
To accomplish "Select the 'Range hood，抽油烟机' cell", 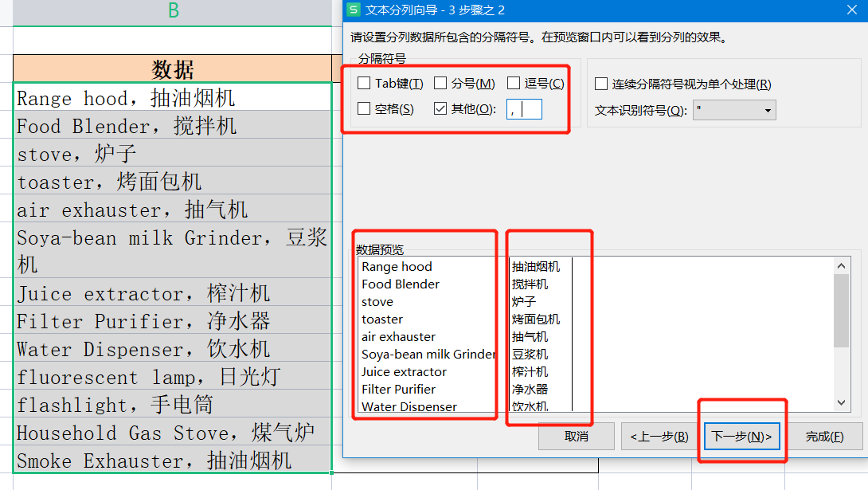I will tap(173, 97).
